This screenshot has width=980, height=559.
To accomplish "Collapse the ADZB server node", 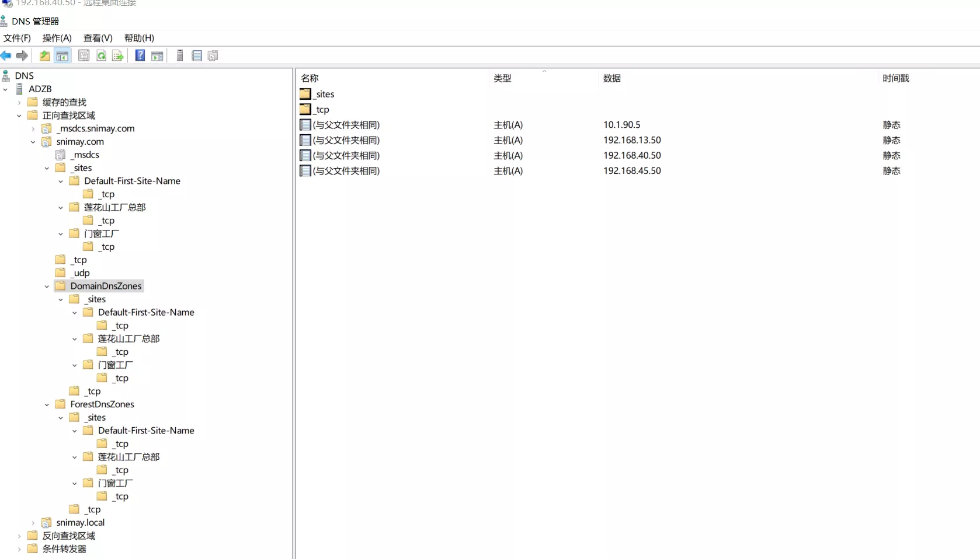I will [x=6, y=89].
